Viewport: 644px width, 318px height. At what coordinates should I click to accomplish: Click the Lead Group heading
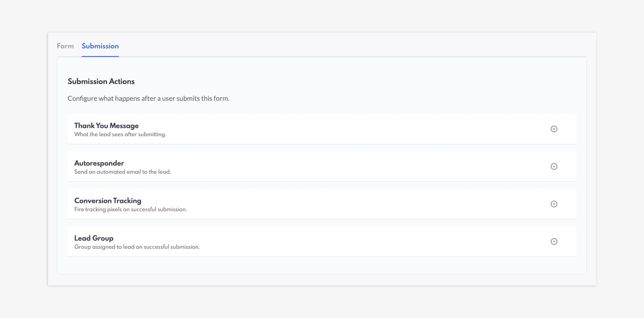coord(94,238)
